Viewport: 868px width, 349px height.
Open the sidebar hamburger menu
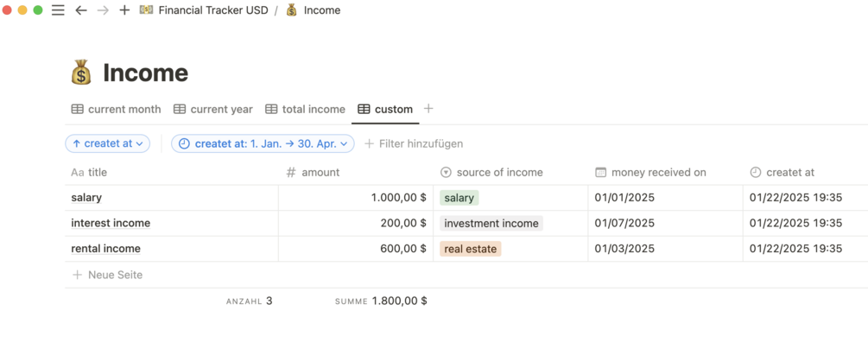click(58, 10)
